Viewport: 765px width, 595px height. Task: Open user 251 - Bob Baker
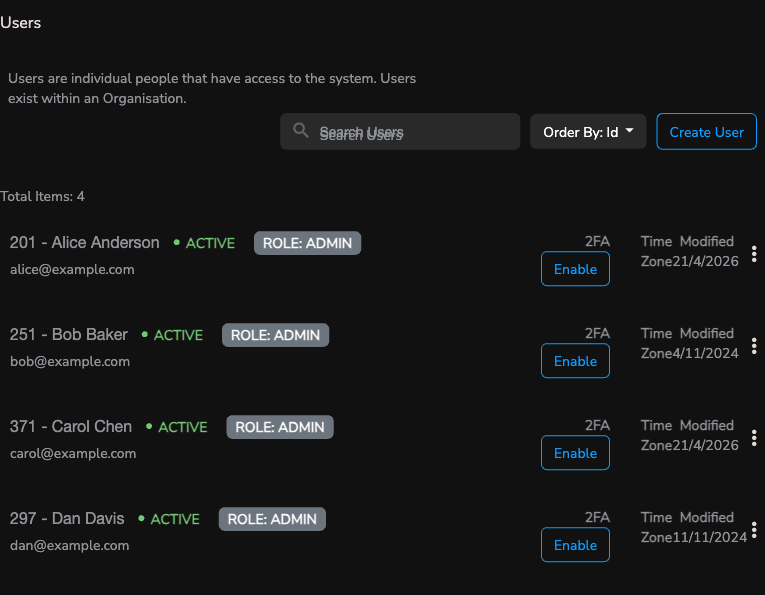[69, 335]
